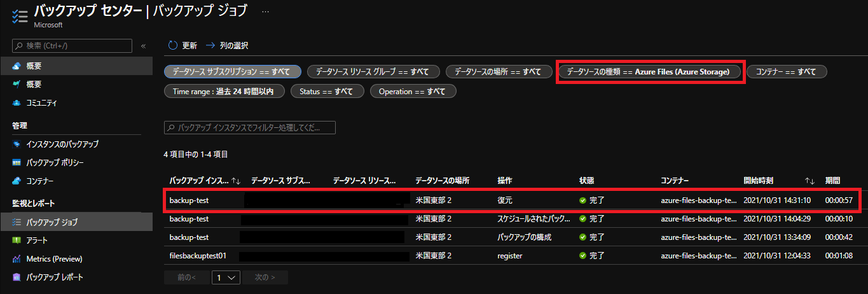Change Time range 過去 24 時間以内 filter
The height and width of the screenshot is (294, 868).
223,92
